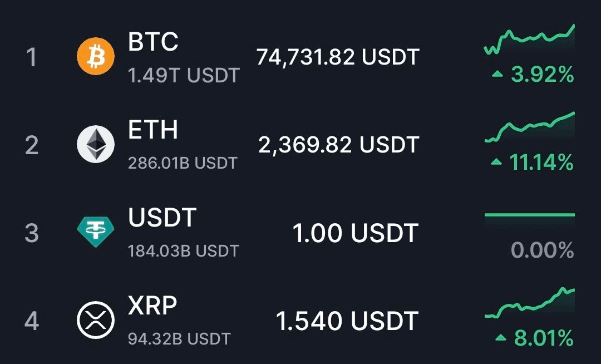Screen dimensions: 601x364
Task: View the BTC sparkline price chart
Action: point(529,41)
